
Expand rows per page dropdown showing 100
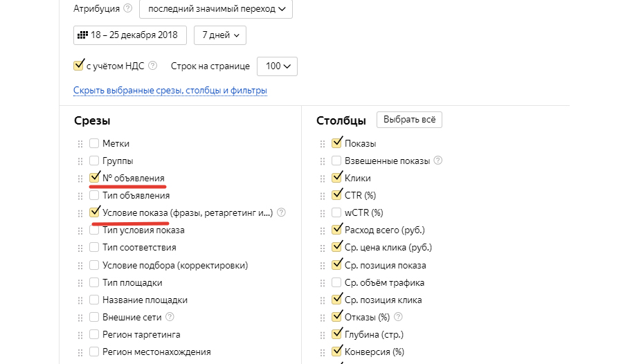coord(277,66)
